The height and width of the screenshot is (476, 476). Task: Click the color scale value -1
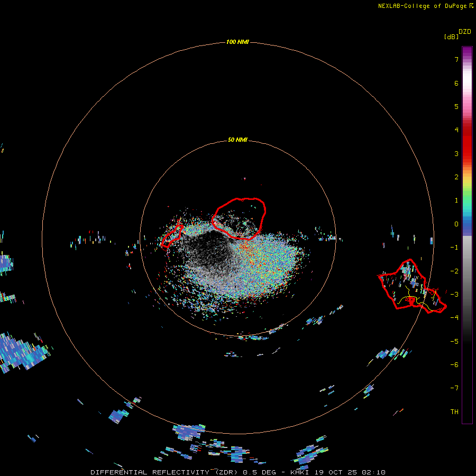454,248
